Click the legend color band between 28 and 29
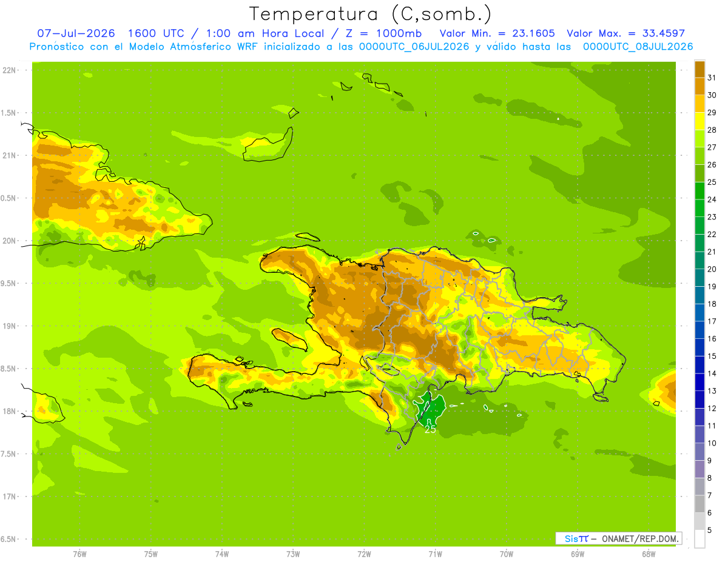728x562 pixels. click(x=699, y=121)
